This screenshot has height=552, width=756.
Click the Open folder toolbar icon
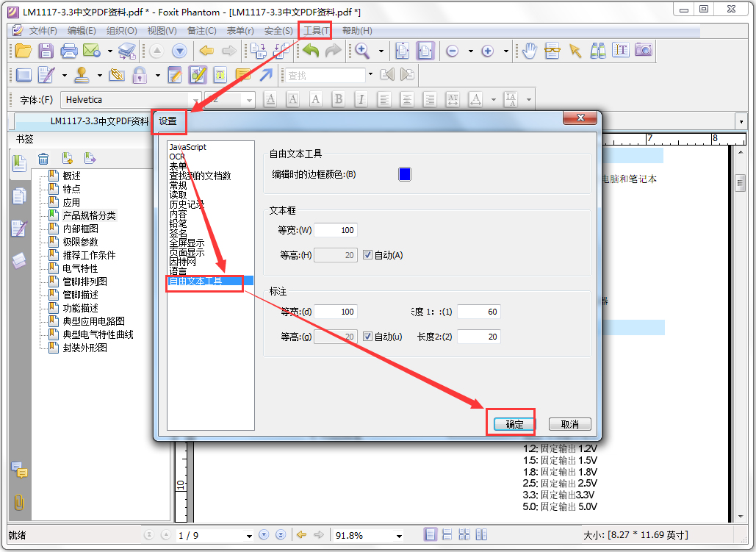24,51
